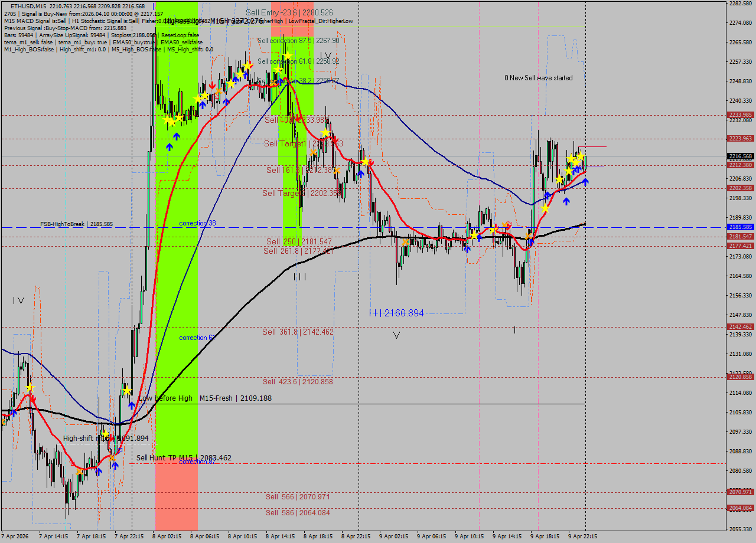
Task: Select the orange X marker at bottom-left lows
Action: (79, 471)
